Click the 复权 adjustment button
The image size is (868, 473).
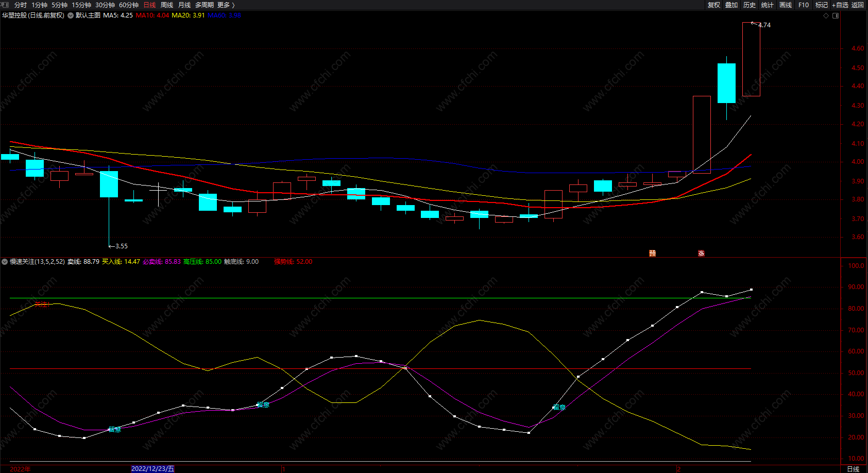pyautogui.click(x=714, y=5)
